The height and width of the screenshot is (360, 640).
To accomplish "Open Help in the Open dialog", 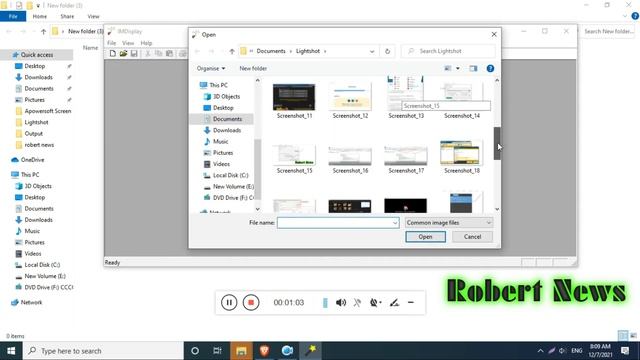I will click(490, 68).
